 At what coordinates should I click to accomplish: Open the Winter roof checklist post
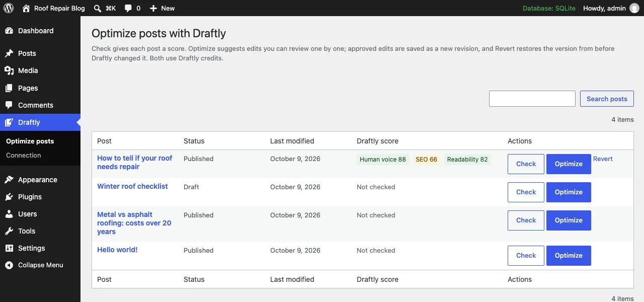pyautogui.click(x=132, y=186)
